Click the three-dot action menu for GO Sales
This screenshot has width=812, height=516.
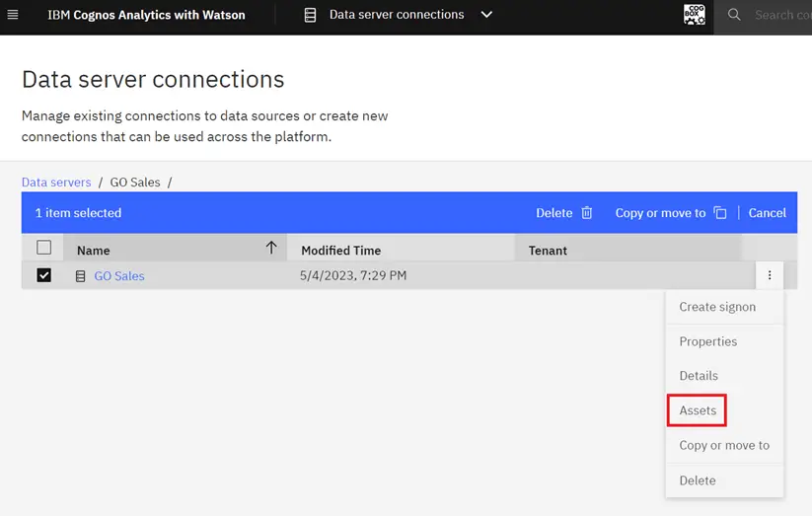tap(770, 275)
